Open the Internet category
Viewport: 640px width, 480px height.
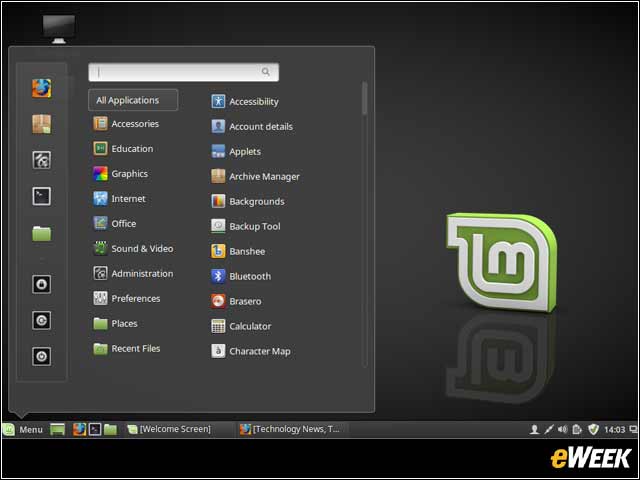119,199
